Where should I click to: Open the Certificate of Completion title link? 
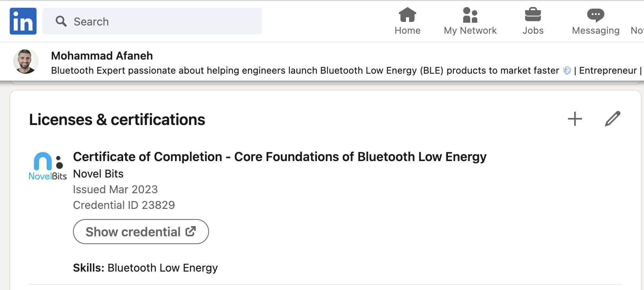point(280,157)
